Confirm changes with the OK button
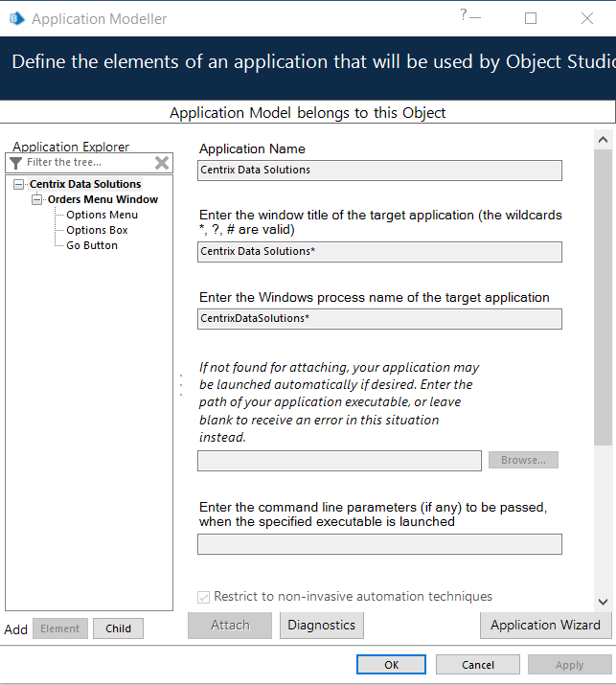The image size is (616, 685). pos(391,665)
